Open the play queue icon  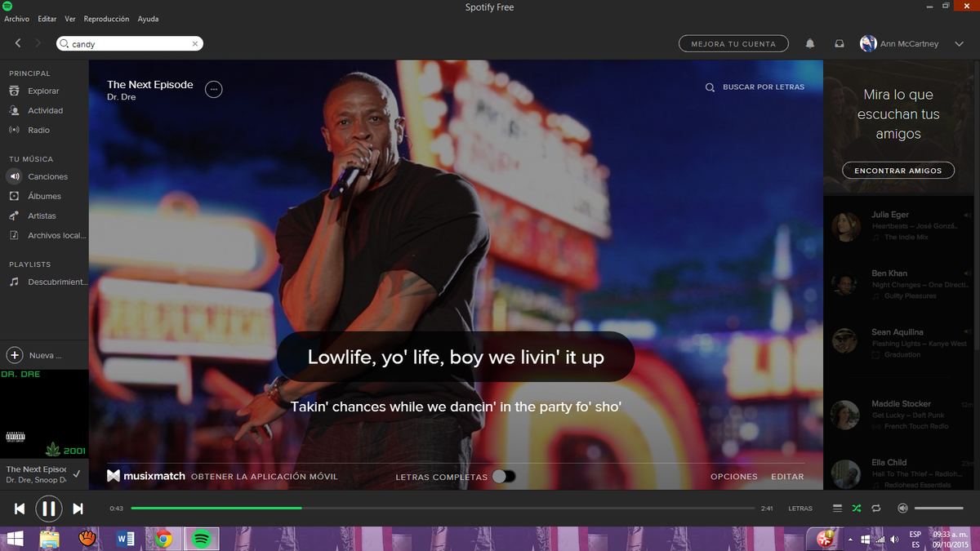tap(837, 509)
